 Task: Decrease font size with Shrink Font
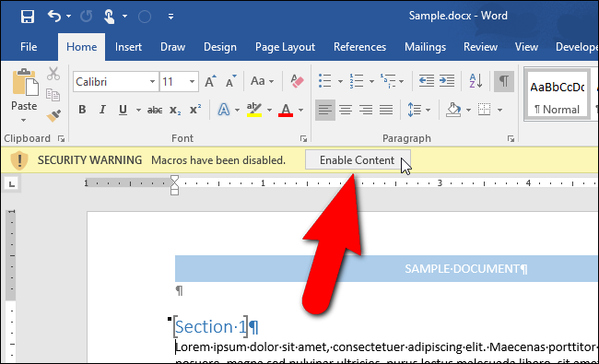(x=230, y=81)
